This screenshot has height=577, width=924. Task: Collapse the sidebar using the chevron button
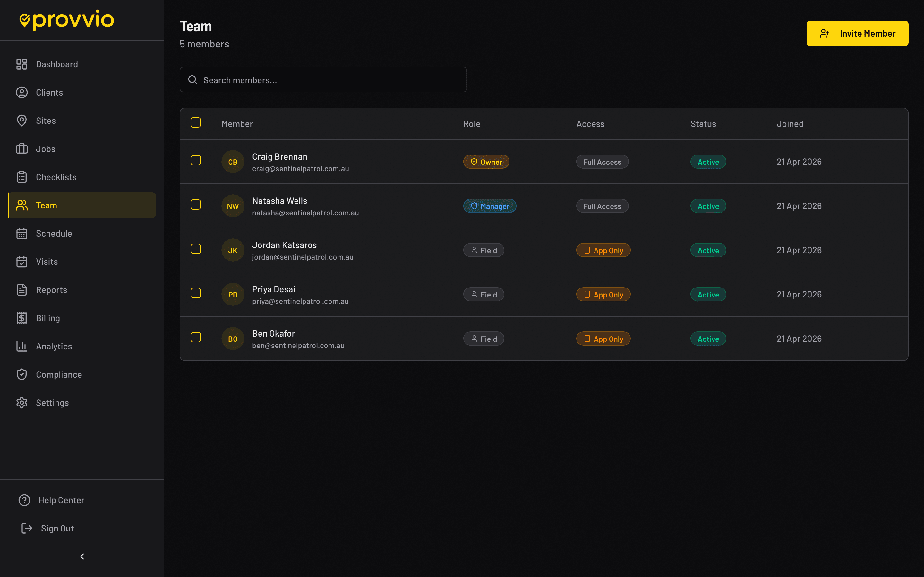[x=82, y=556]
